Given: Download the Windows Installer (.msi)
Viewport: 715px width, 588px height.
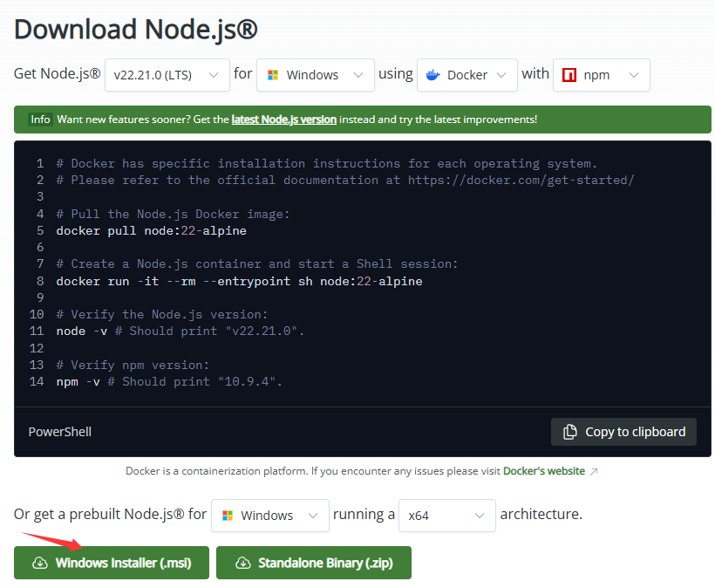Looking at the screenshot, I should tap(112, 564).
